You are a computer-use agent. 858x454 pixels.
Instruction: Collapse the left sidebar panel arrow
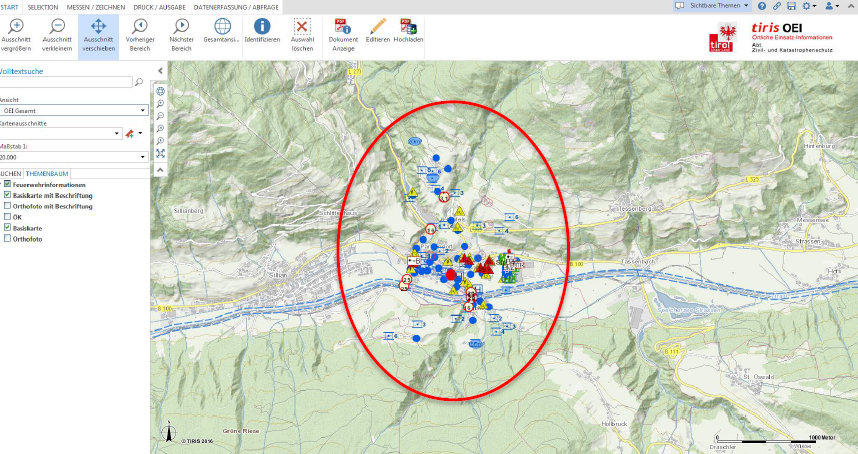coord(160,69)
